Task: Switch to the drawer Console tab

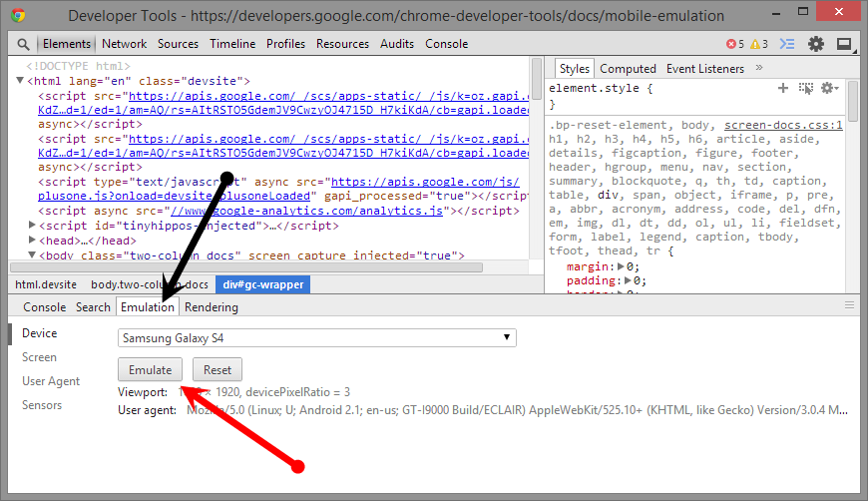Action: [x=44, y=307]
